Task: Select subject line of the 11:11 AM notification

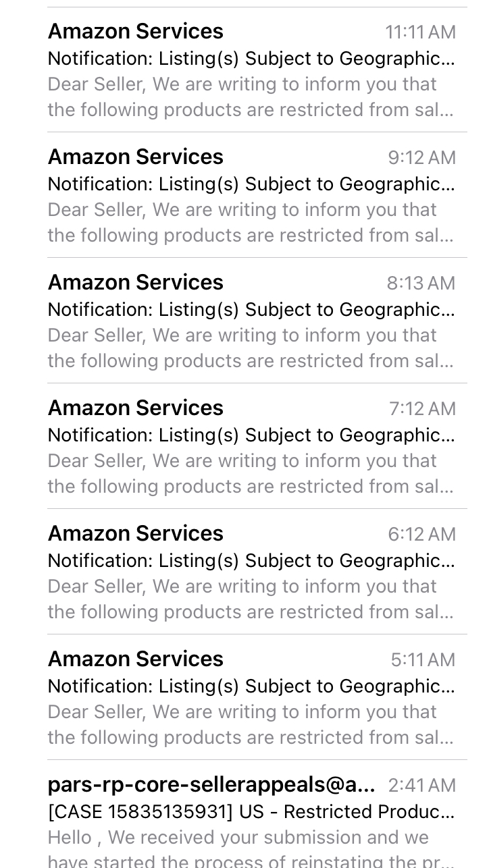Action: (251, 59)
